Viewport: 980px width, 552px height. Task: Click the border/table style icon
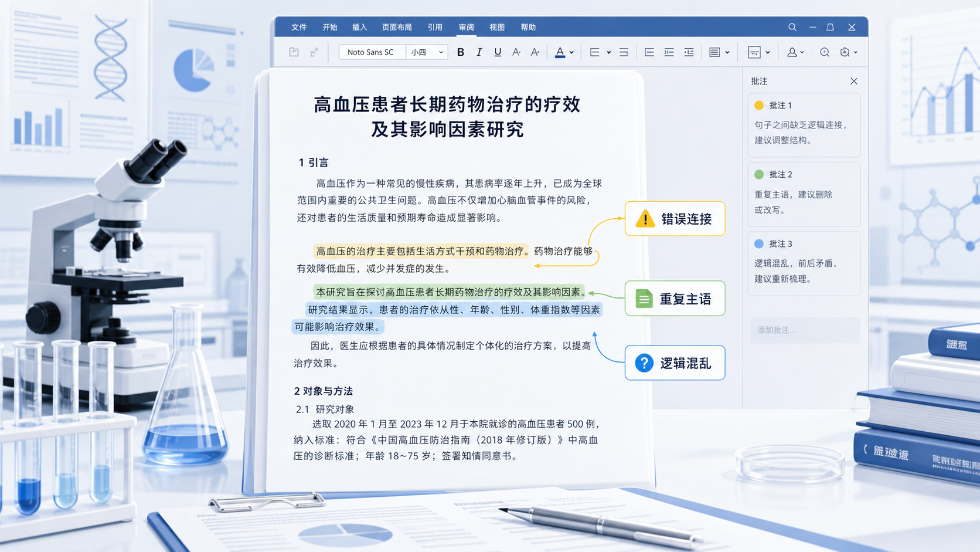(754, 52)
